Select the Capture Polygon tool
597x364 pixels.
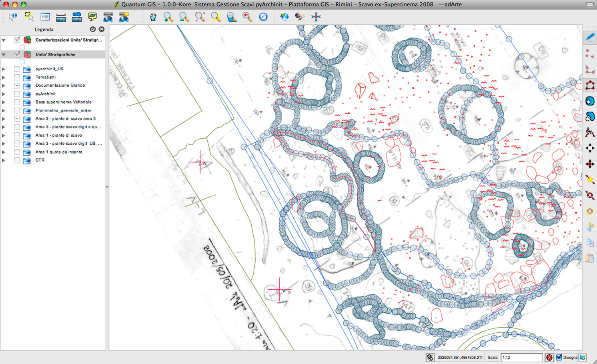(x=590, y=85)
